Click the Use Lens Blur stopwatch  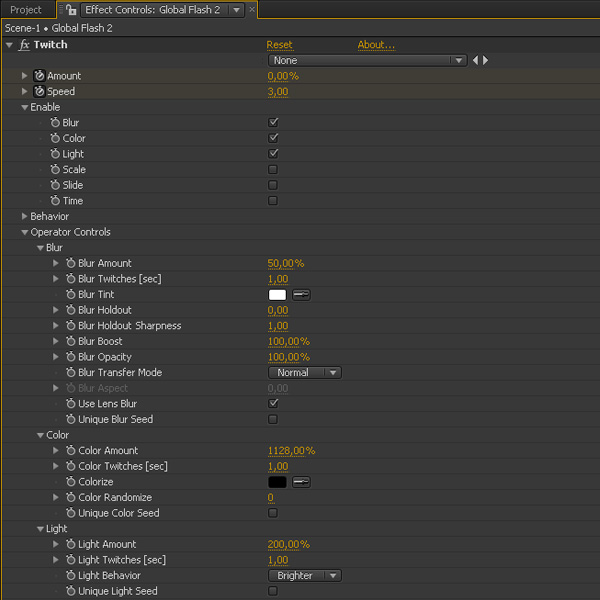coord(70,404)
